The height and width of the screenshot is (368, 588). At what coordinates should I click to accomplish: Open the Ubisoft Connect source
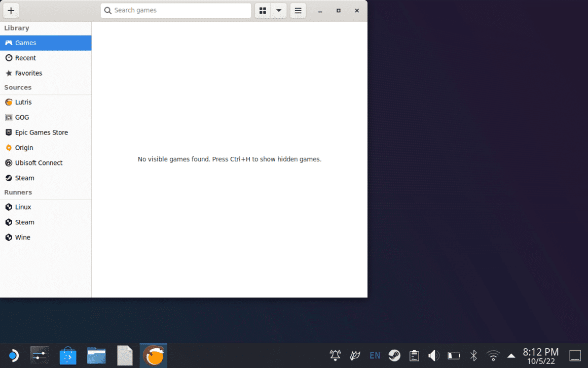pos(38,163)
